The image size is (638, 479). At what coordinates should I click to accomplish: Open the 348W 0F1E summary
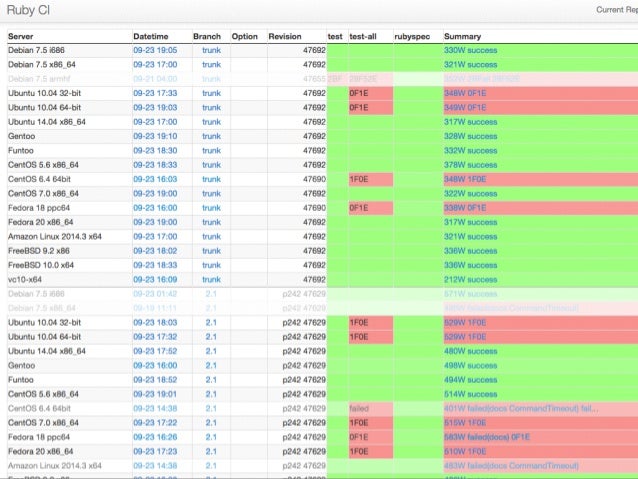pos(465,93)
